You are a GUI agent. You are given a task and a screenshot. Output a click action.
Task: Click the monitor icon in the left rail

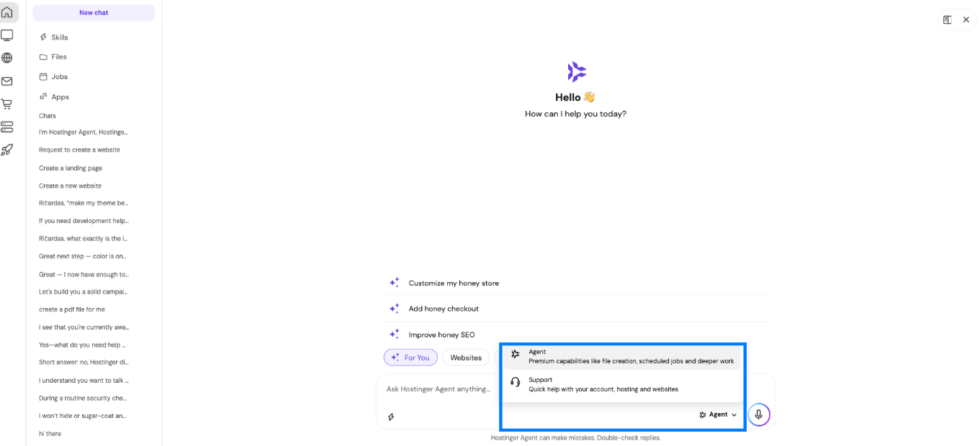point(7,35)
